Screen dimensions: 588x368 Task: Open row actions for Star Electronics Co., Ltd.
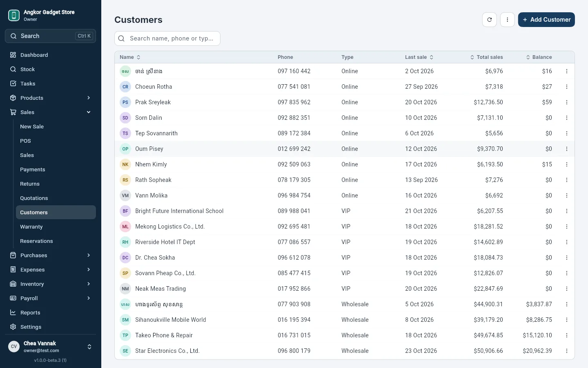point(567,351)
